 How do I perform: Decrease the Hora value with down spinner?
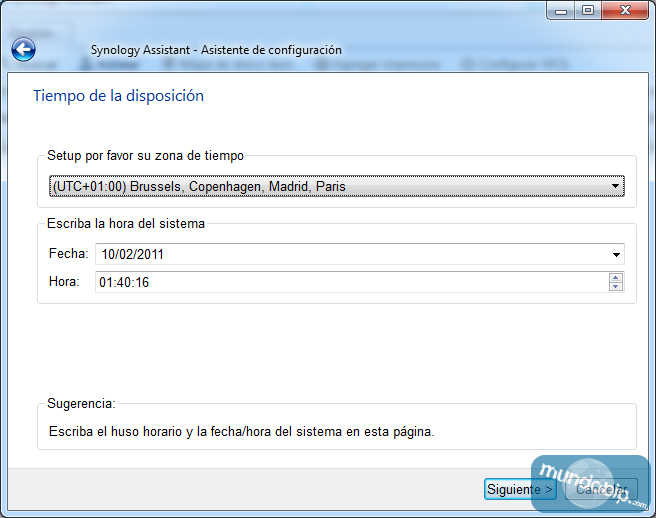tap(616, 287)
